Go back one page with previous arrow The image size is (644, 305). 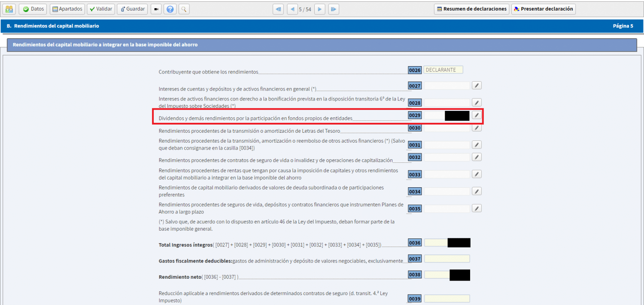click(292, 9)
